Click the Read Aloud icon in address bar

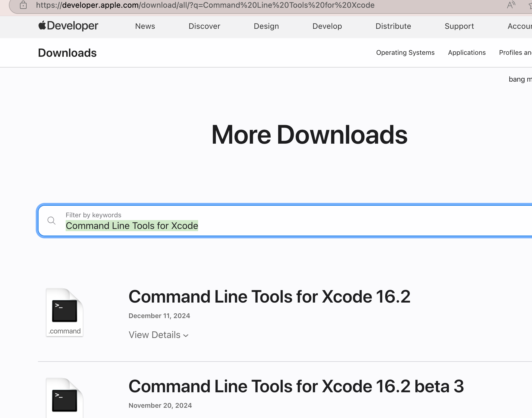click(x=511, y=5)
